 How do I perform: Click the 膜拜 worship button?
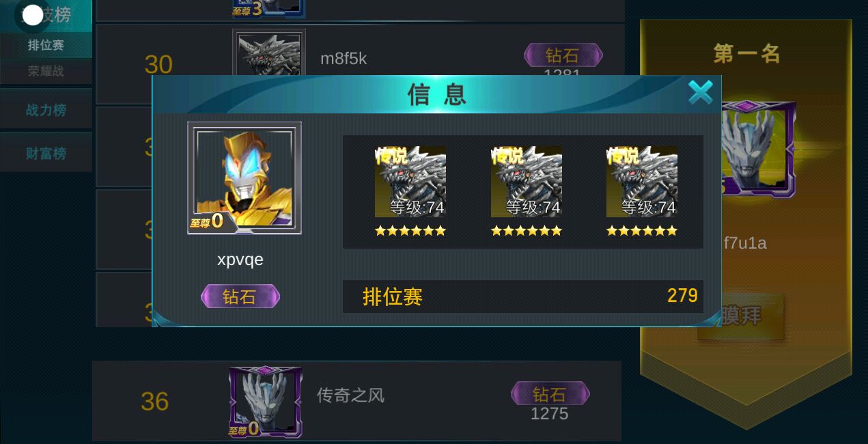(x=741, y=316)
